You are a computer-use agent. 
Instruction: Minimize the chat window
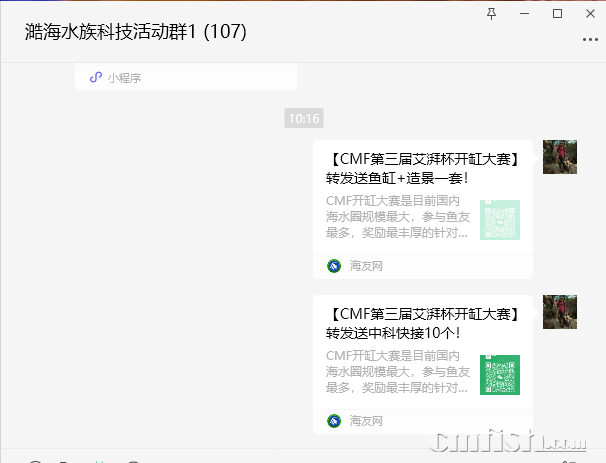[x=524, y=14]
